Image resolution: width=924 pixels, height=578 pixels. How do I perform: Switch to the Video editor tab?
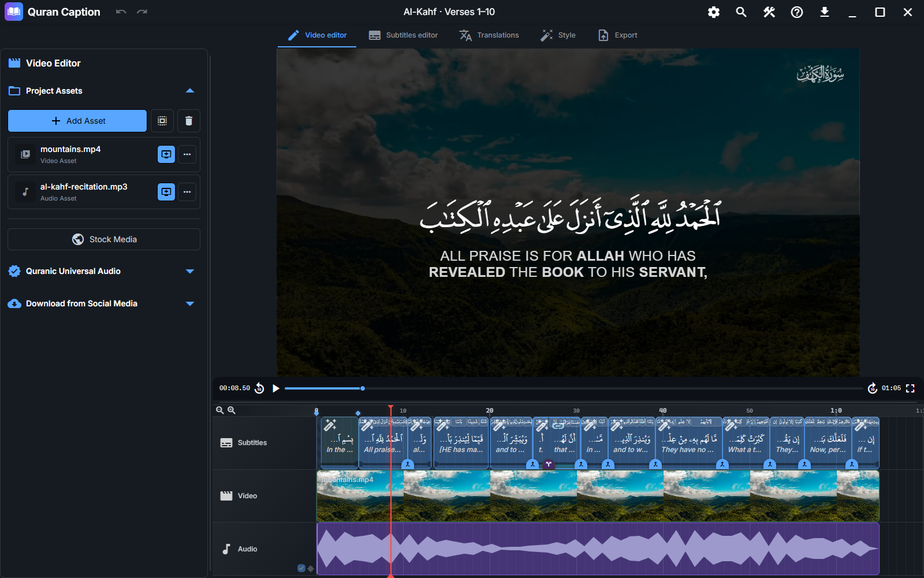click(x=317, y=35)
